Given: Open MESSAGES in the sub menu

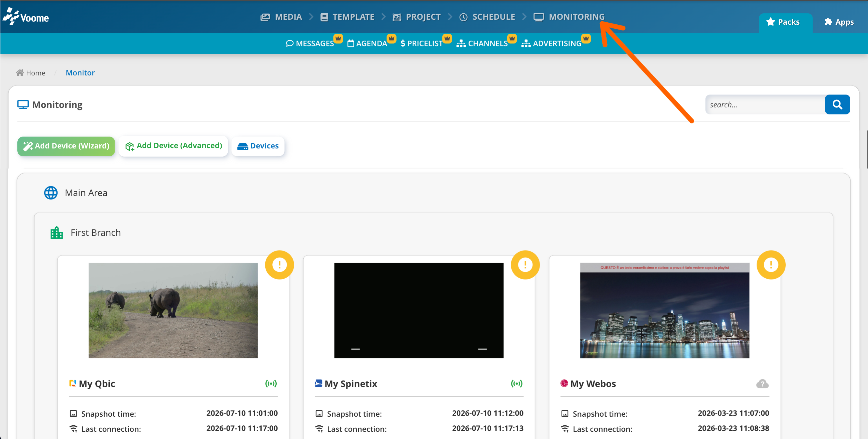Looking at the screenshot, I should tap(310, 43).
